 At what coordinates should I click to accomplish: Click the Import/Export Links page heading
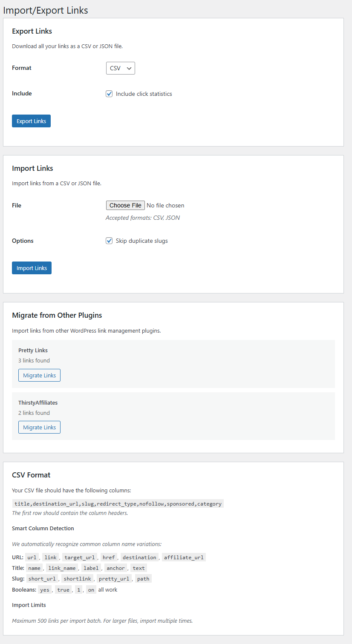(46, 10)
